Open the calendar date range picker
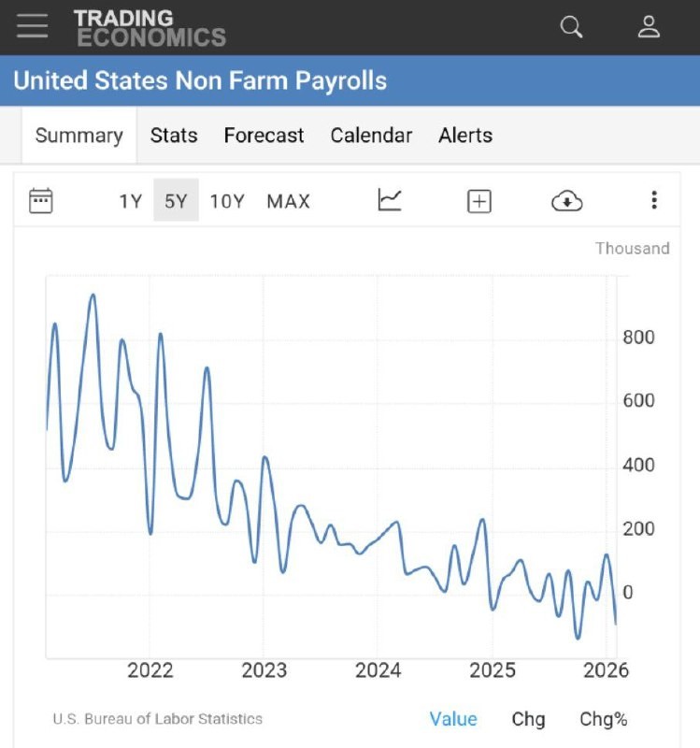This screenshot has height=748, width=700. [x=41, y=200]
